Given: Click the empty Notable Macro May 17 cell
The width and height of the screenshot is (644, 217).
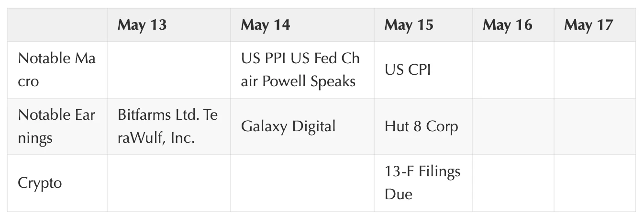Looking at the screenshot, I should pos(594,70).
